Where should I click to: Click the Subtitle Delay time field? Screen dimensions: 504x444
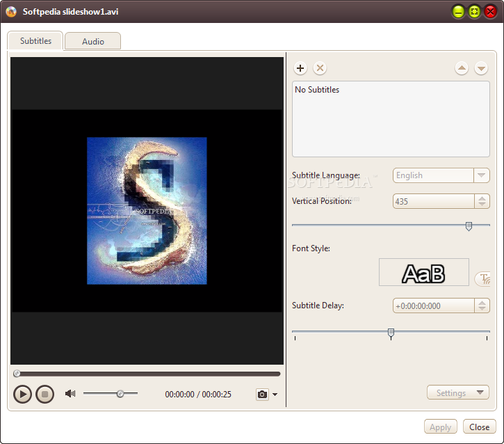(433, 306)
